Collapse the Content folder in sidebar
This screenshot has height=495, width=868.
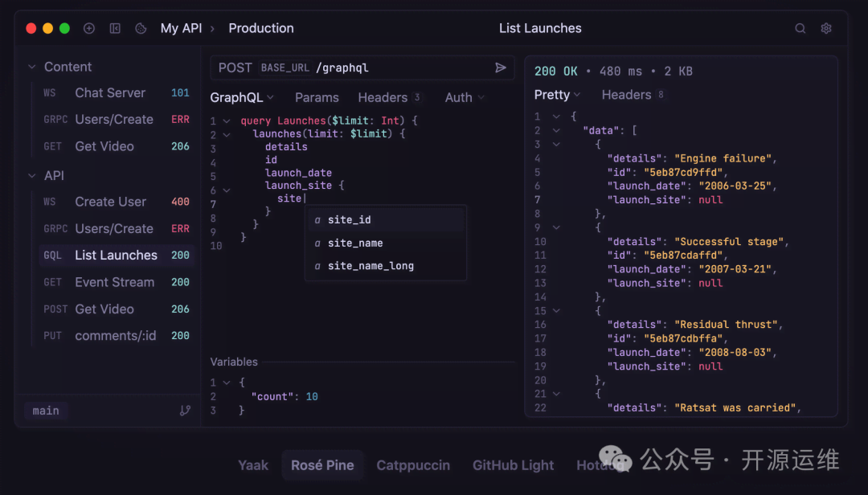[x=33, y=67]
